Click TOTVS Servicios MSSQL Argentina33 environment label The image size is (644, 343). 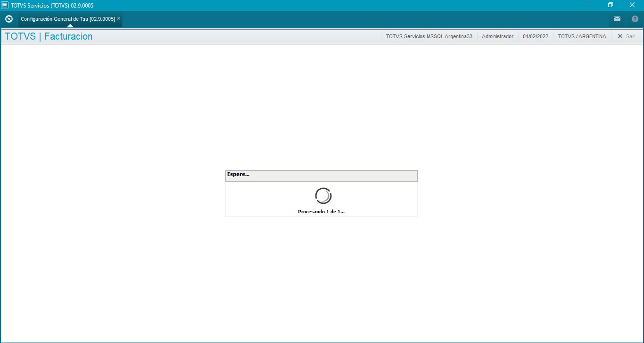[429, 36]
